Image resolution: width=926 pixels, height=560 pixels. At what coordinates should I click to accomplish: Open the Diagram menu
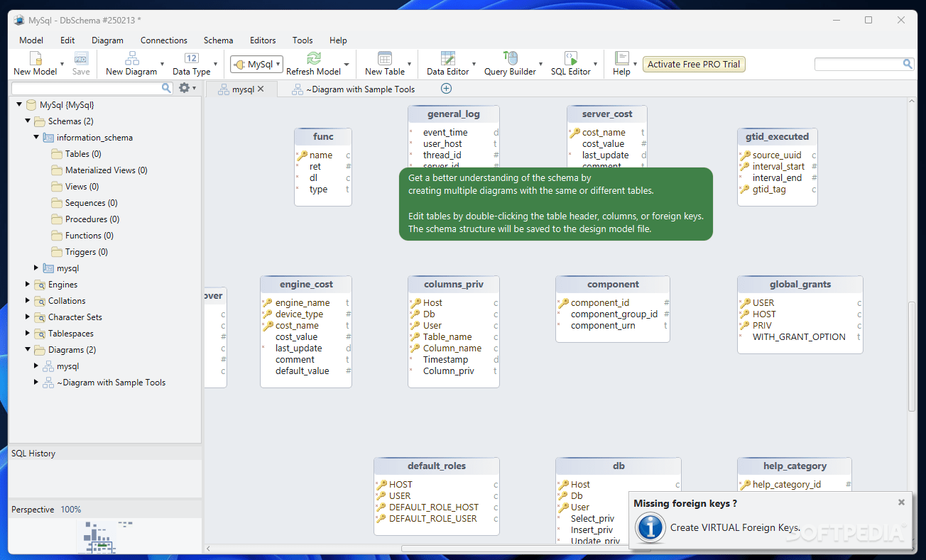tap(107, 40)
